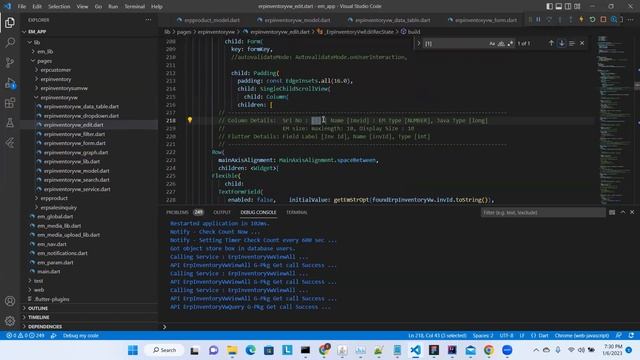The image size is (640, 360).
Task: Toggle Match Whole Word in find widget
Action: tap(501, 44)
